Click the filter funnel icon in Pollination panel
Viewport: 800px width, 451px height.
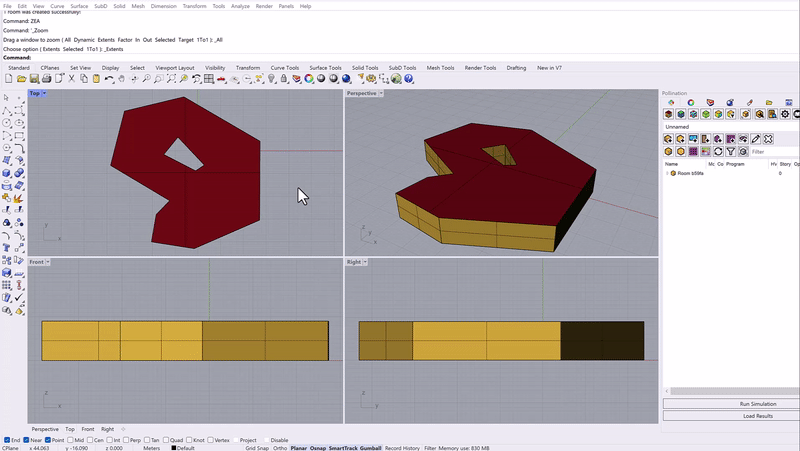point(732,152)
